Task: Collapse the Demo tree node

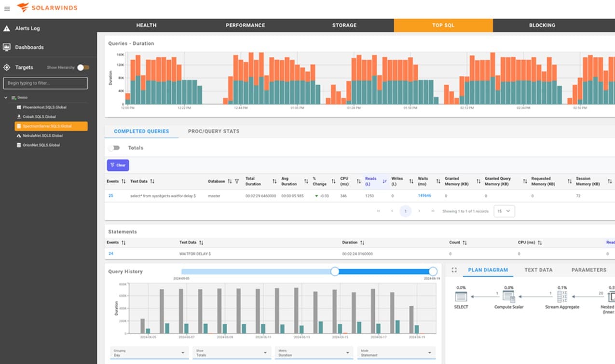Action: point(7,97)
